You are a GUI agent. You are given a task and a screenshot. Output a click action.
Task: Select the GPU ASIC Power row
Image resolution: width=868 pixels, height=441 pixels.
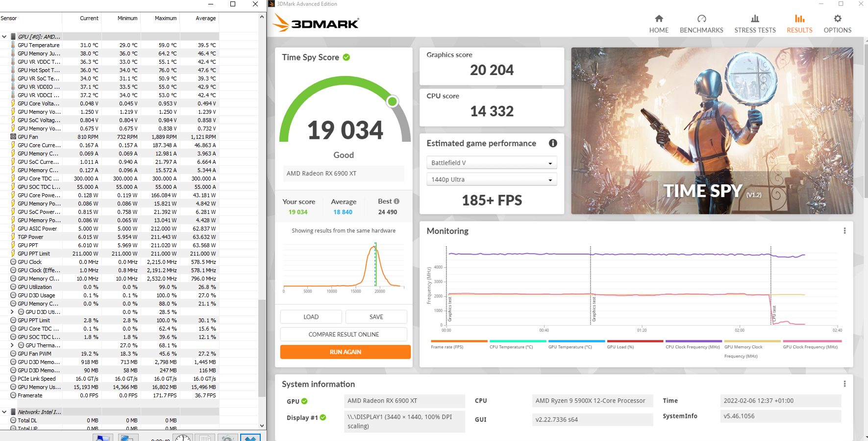[x=109, y=229]
